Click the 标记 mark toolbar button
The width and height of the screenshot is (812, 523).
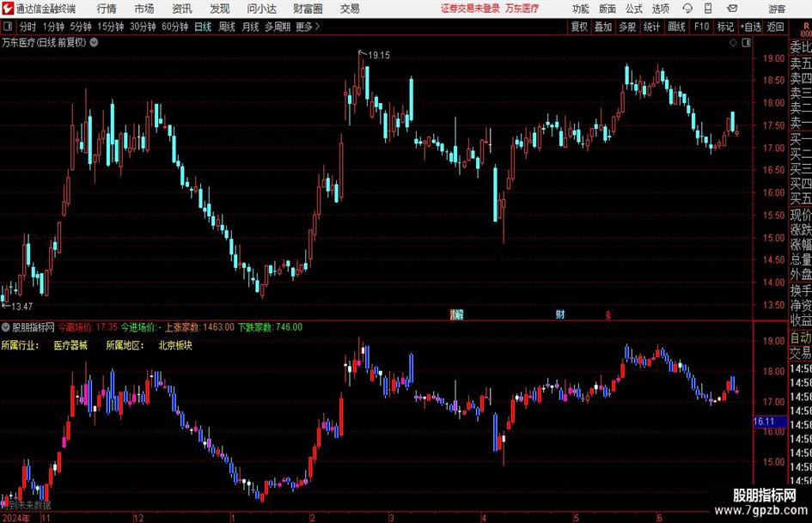(x=725, y=27)
